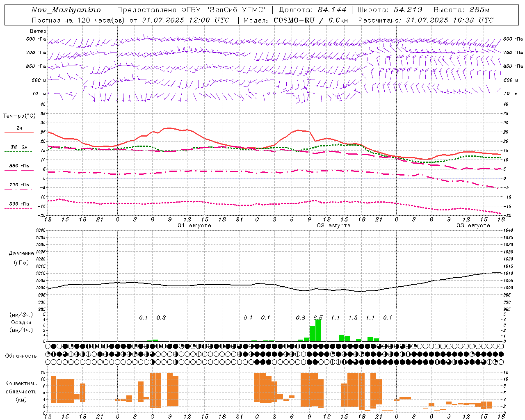The height and width of the screenshot is (420, 525).
Task: Click the "(гПа)" pressure unit label
Action: click(21, 262)
